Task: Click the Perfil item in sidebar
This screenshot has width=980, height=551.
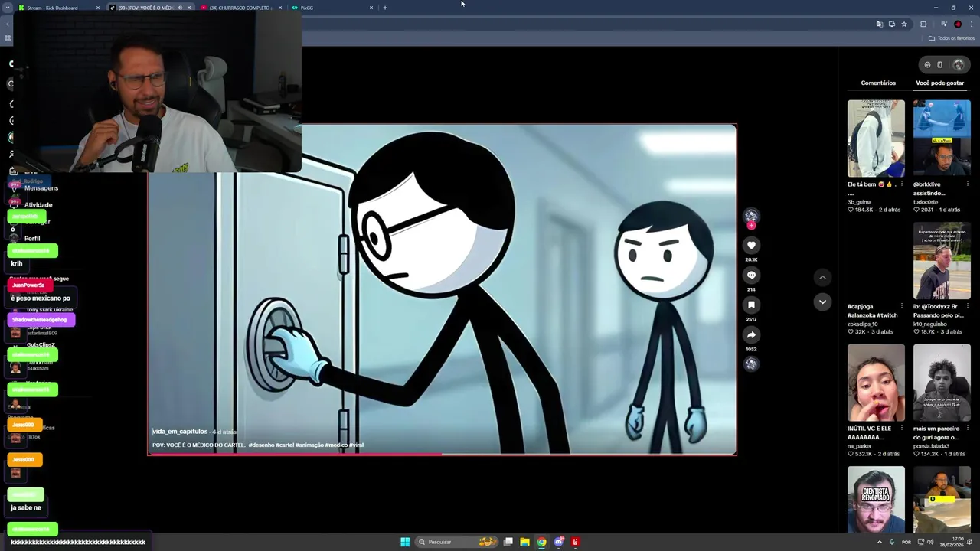Action: [x=32, y=239]
